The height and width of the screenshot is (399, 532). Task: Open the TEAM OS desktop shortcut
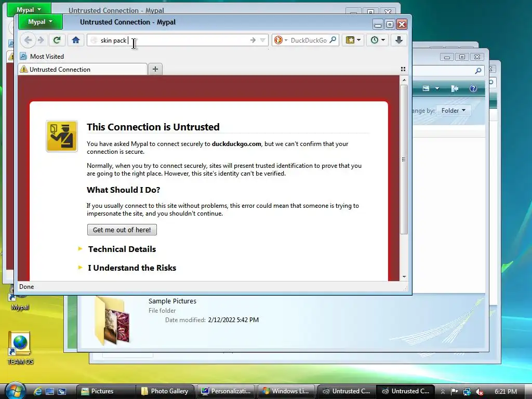pos(20,348)
